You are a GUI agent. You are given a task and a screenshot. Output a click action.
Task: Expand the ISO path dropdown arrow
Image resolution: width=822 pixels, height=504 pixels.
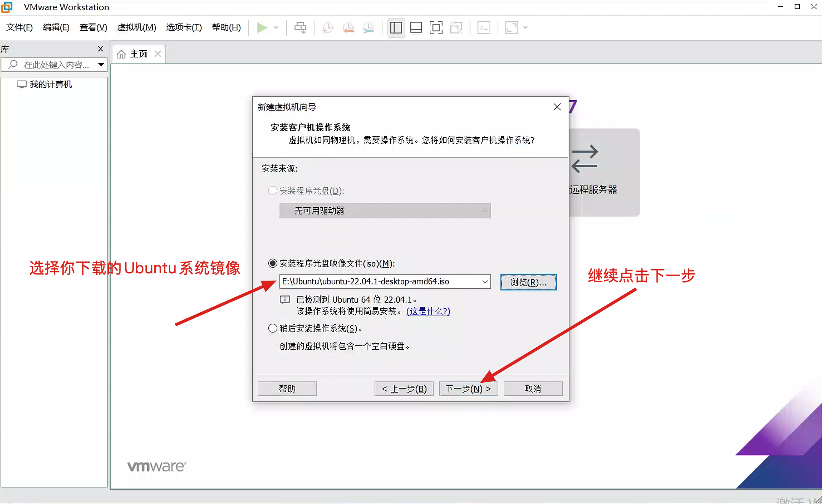[485, 281]
